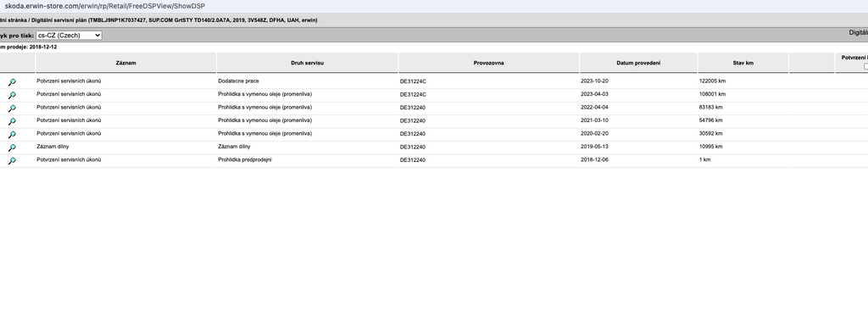Viewport: 868px width, 334px height.
Task: Open details icon for 2018-12-06 record
Action: coord(12,160)
